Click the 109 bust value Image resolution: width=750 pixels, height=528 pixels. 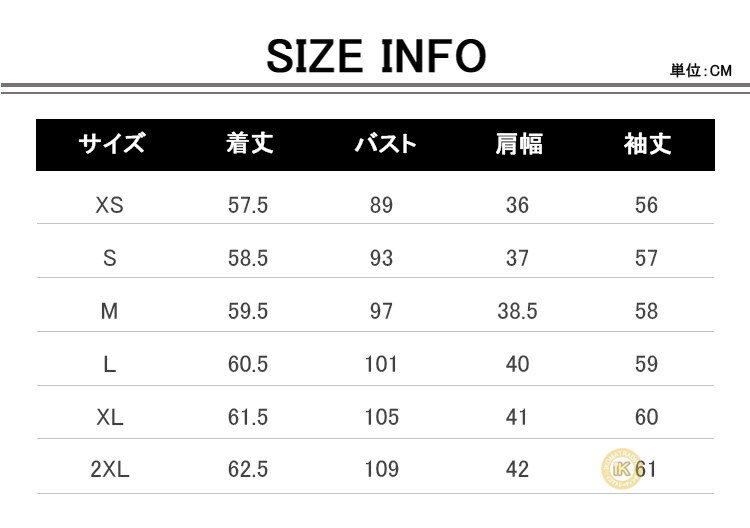(381, 469)
